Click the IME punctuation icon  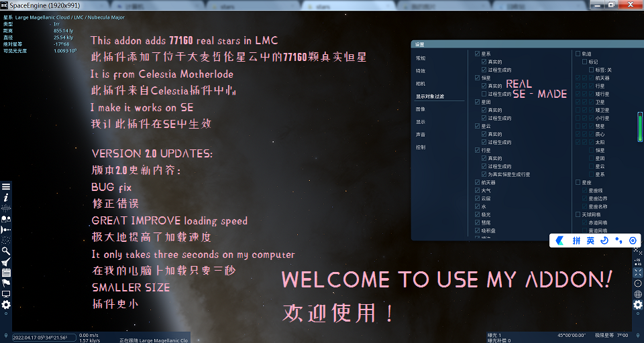[x=619, y=241]
